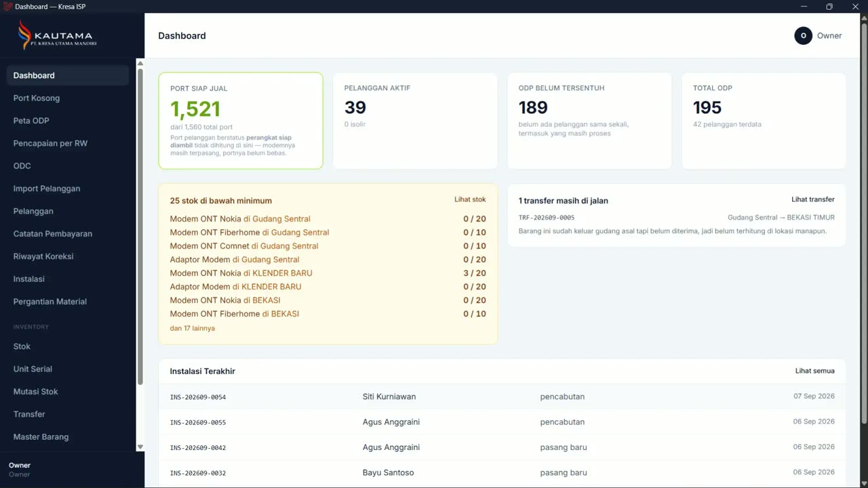Click the main page scroll up arrow

pos(864,18)
